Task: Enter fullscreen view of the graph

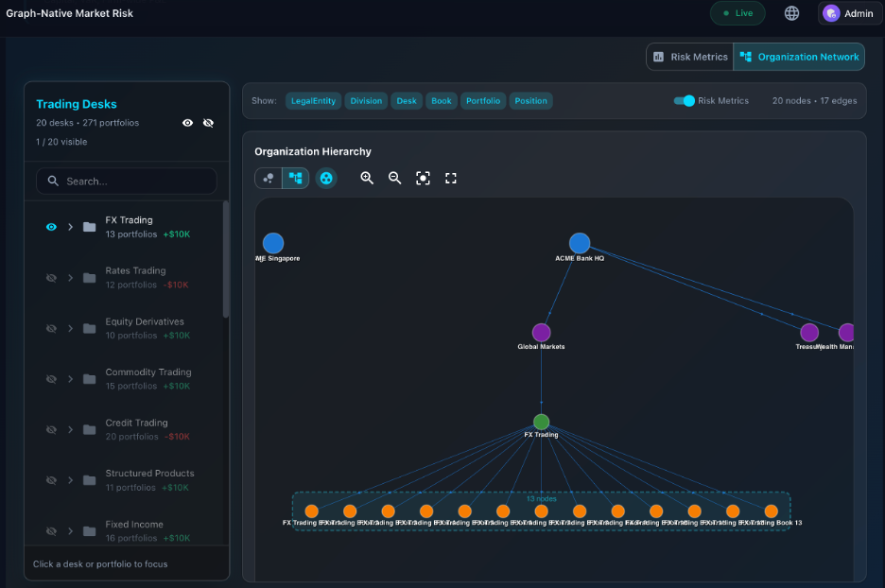Action: (x=451, y=178)
